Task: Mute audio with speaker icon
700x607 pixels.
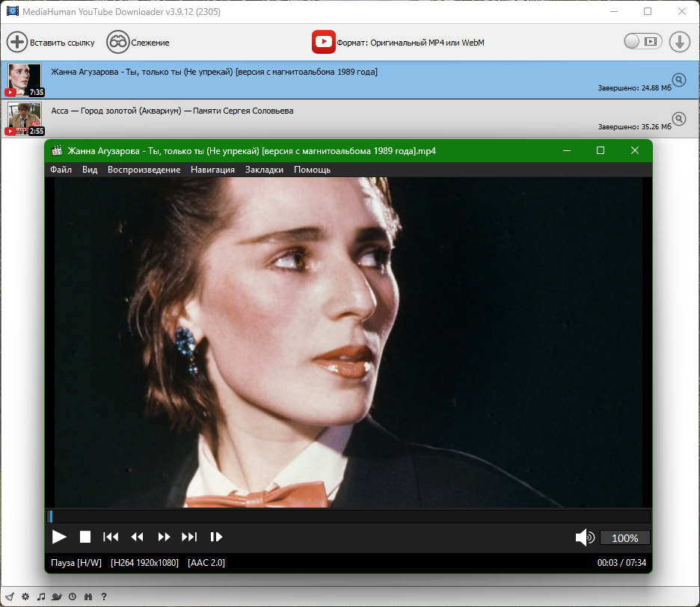Action: (x=585, y=537)
